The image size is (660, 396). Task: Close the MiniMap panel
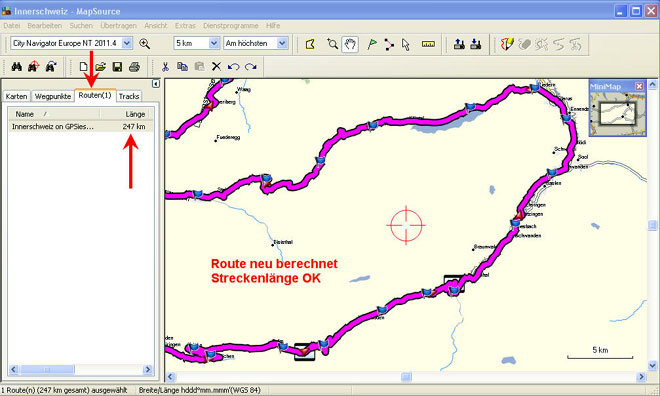pos(639,86)
